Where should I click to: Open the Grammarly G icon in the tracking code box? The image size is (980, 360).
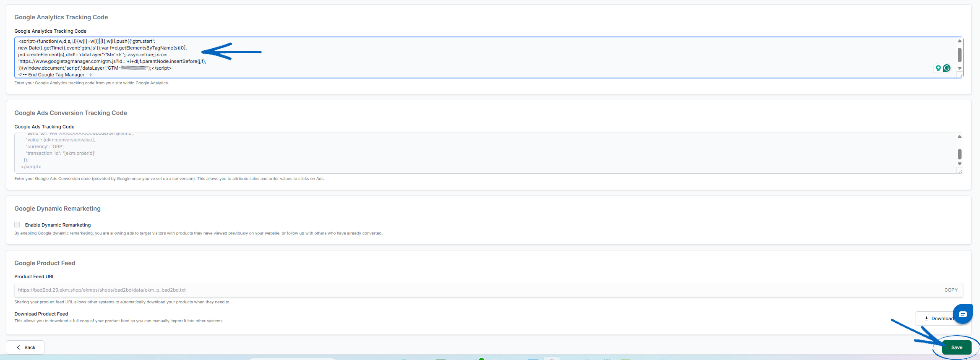coord(946,68)
